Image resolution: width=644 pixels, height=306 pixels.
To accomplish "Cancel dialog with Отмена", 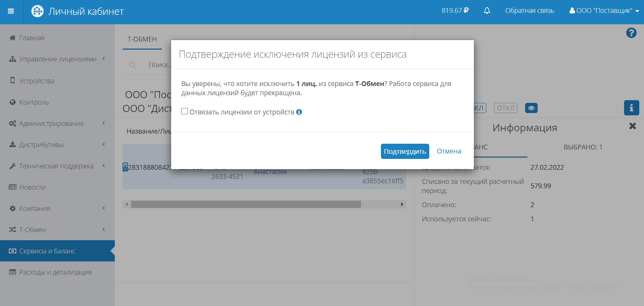I will [449, 151].
